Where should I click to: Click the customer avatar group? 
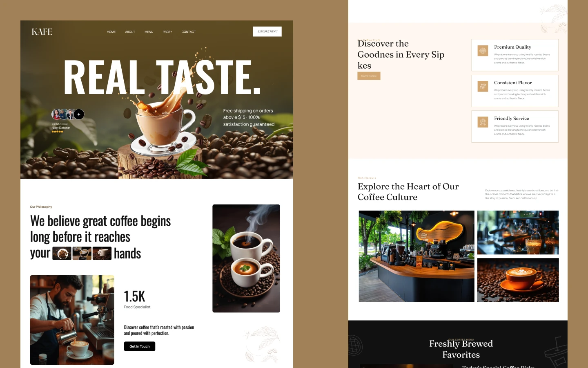pyautogui.click(x=68, y=114)
